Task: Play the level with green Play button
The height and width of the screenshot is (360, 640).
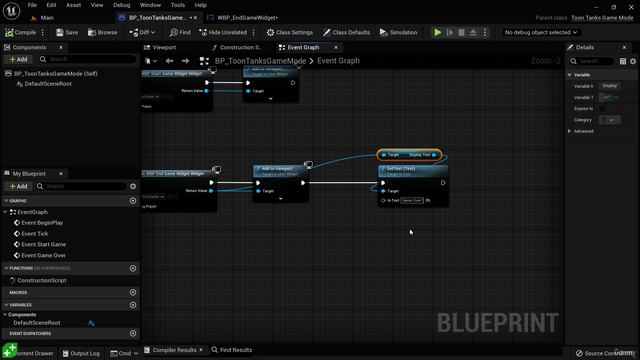Action: pyautogui.click(x=438, y=32)
